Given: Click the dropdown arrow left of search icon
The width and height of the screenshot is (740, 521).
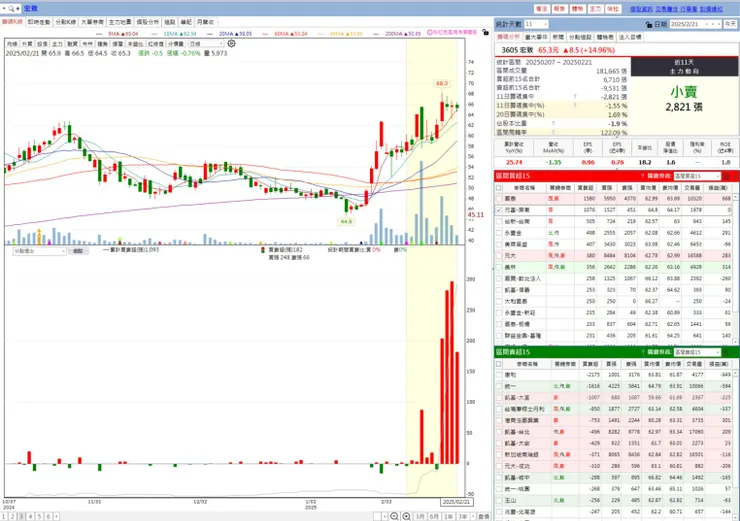Looking at the screenshot, I should [x=4, y=8].
